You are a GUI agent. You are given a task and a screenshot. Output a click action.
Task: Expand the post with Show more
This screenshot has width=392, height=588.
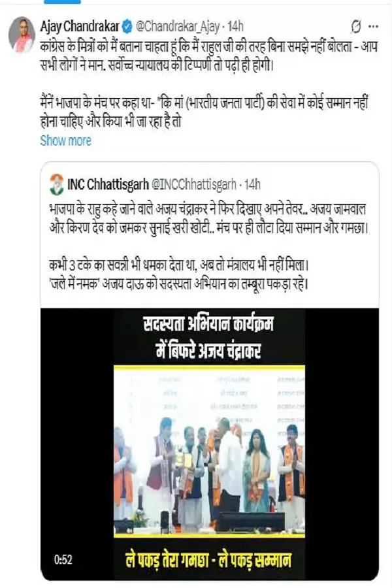[65, 140]
